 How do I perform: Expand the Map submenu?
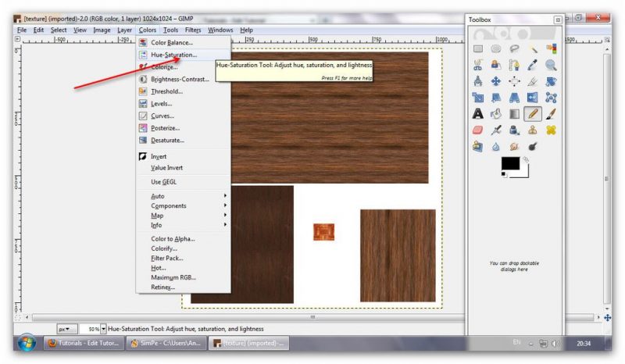pos(184,216)
